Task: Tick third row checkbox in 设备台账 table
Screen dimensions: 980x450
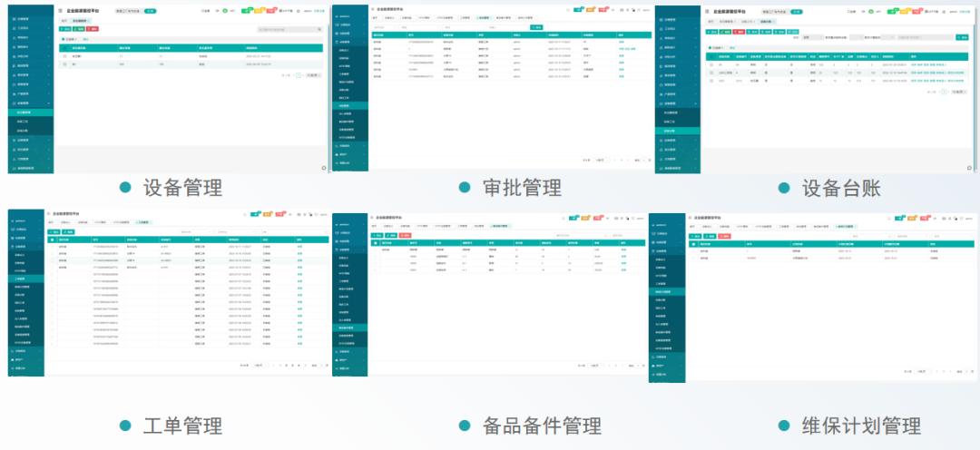Action: [711, 81]
